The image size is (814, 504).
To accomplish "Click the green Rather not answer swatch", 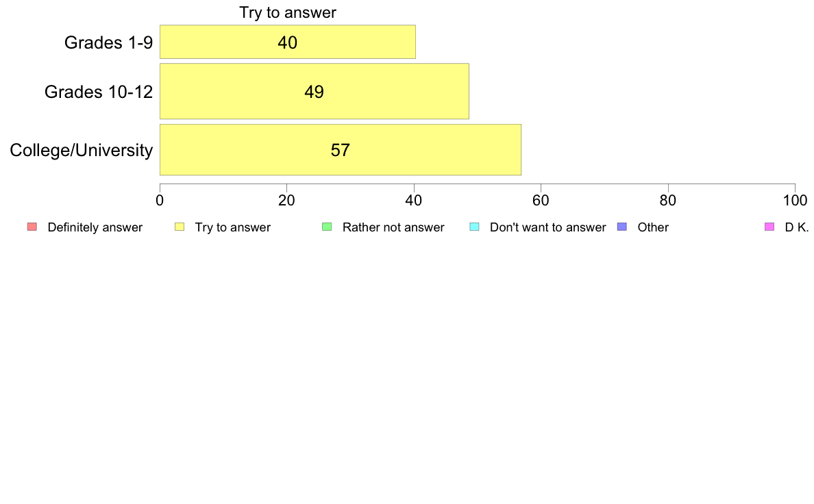I will tap(327, 227).
